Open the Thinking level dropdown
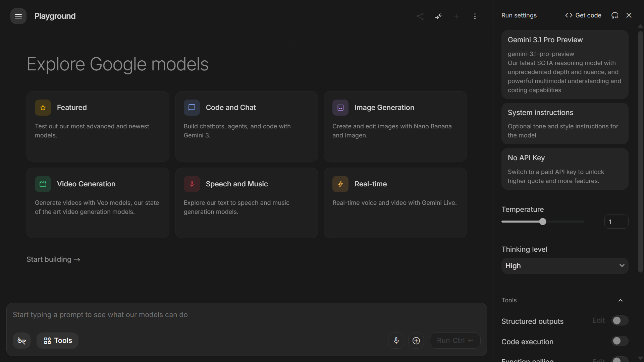Image resolution: width=644 pixels, height=362 pixels. (x=565, y=266)
